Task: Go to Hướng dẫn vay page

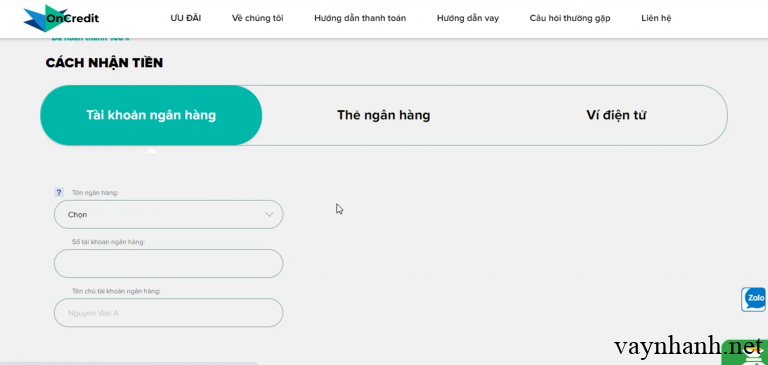Action: tap(468, 19)
